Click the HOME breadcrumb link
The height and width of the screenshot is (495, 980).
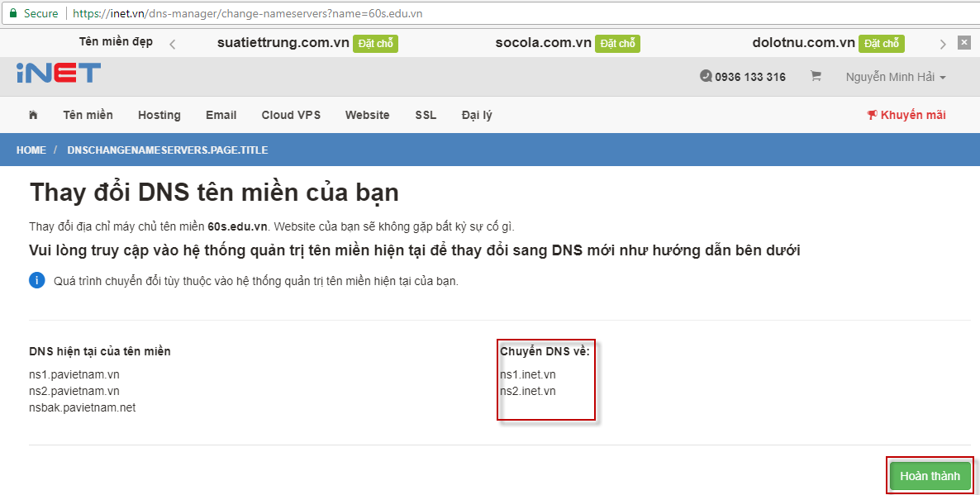tap(31, 150)
